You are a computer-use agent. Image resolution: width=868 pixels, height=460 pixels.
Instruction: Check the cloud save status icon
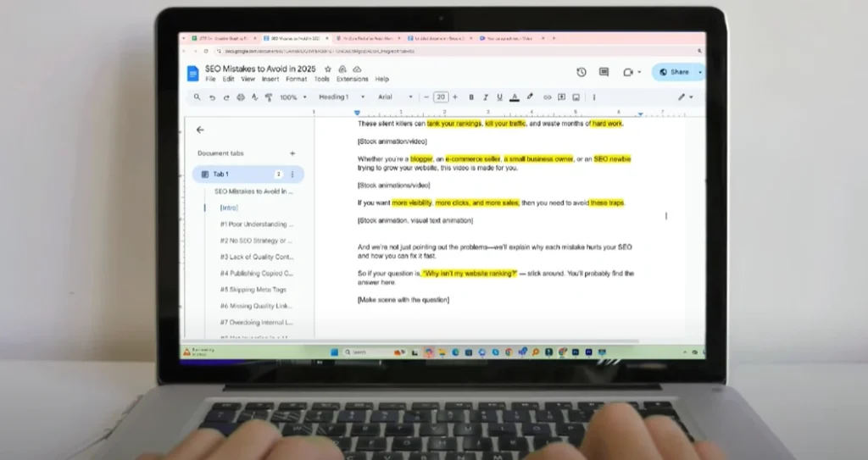coord(357,69)
